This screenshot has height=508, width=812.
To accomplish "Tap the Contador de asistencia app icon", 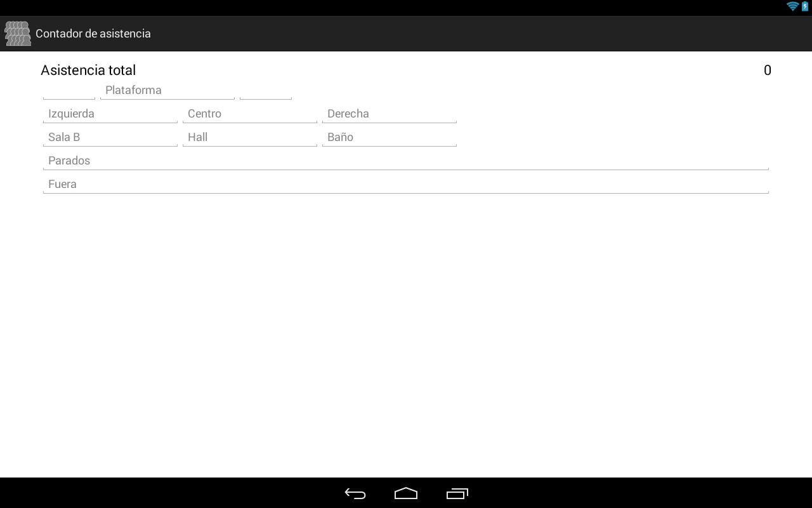I will (x=18, y=34).
